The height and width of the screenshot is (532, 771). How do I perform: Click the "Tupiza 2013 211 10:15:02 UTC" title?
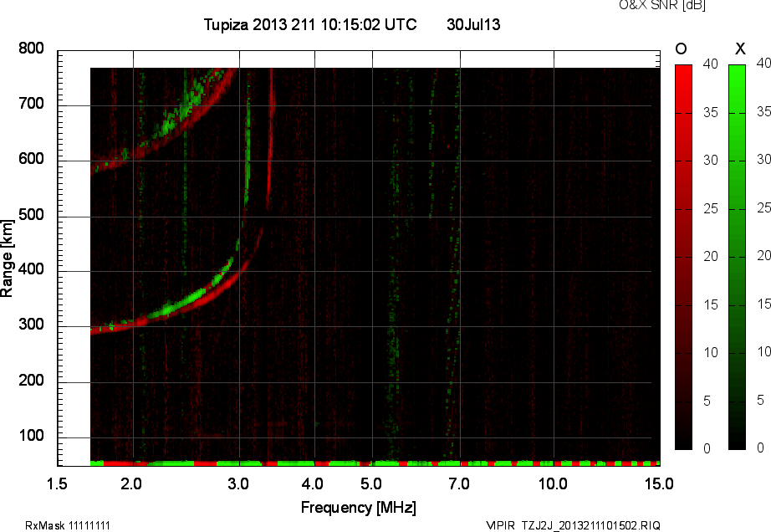(x=310, y=25)
